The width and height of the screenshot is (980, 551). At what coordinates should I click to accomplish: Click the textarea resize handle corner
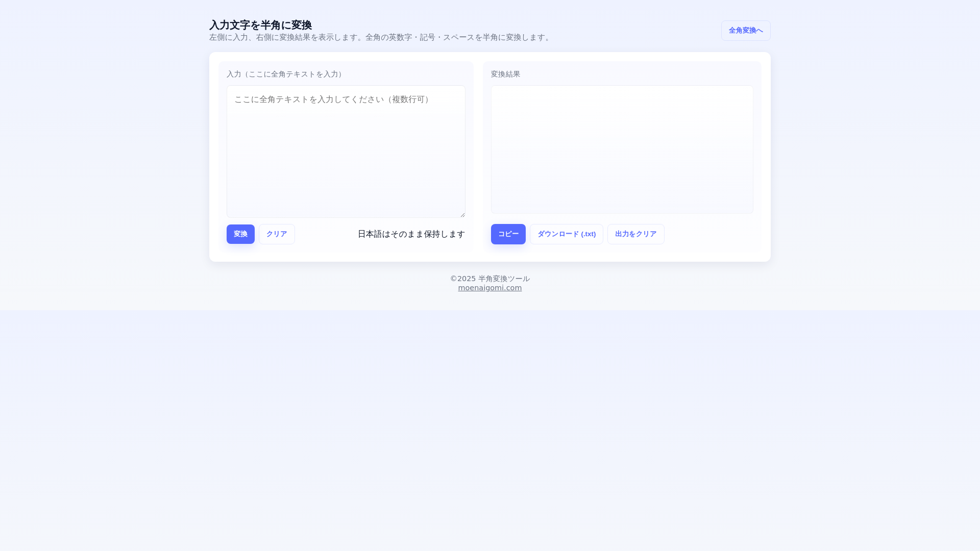tap(462, 215)
